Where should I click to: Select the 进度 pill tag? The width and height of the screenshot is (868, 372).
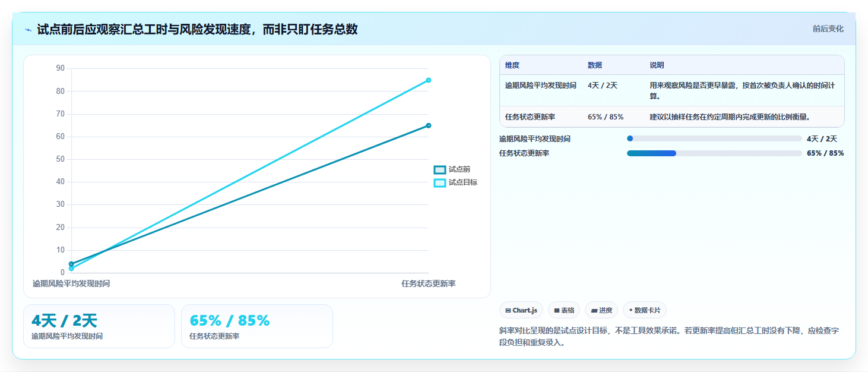(601, 310)
